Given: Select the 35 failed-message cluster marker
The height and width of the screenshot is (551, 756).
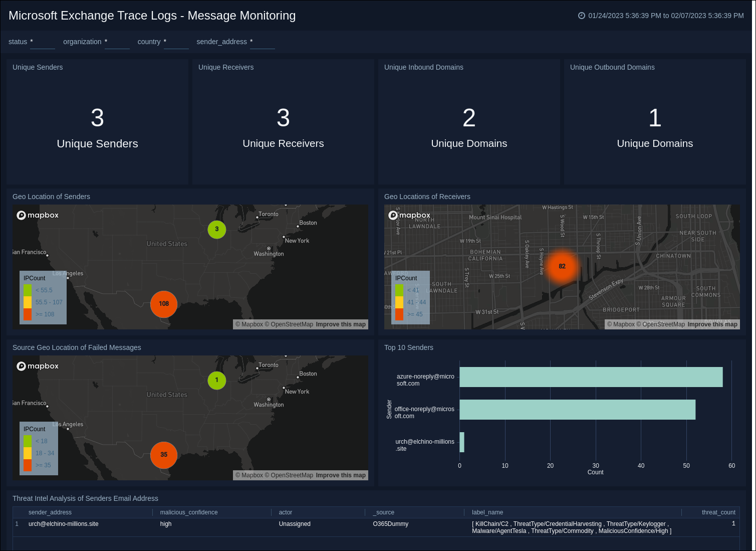Looking at the screenshot, I should click(164, 455).
